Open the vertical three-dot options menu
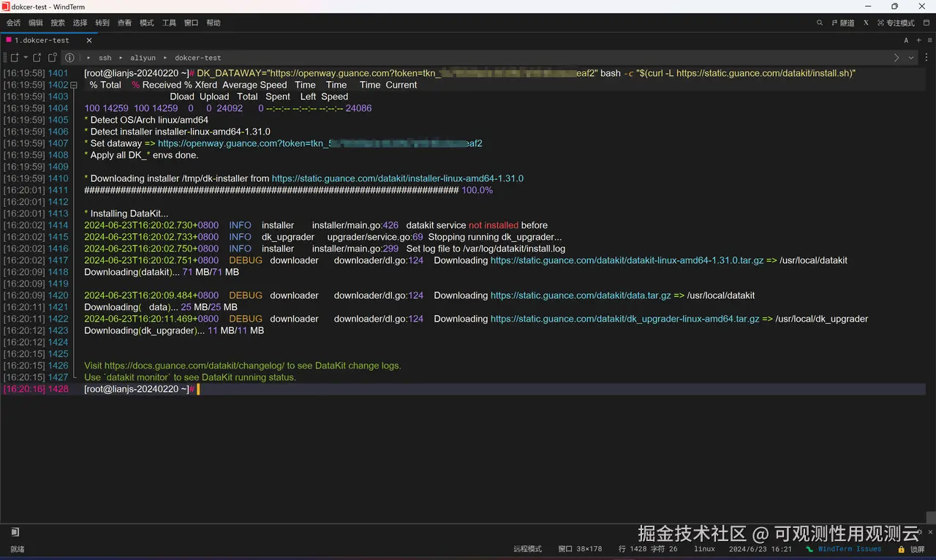Image resolution: width=936 pixels, height=560 pixels. point(927,57)
